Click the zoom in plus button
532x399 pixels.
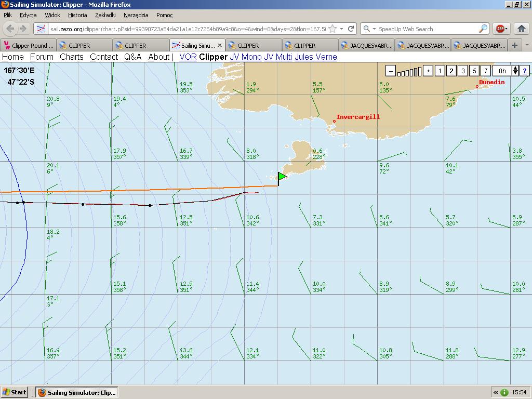click(428, 71)
